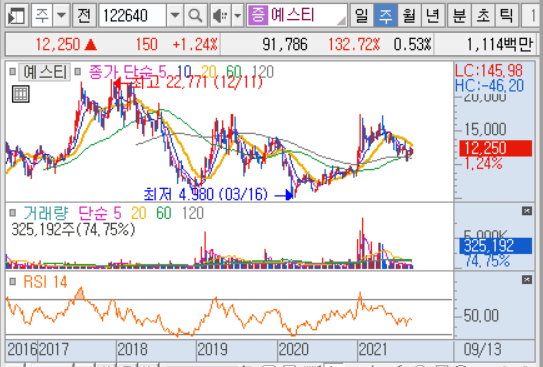Click the 2020 year marker on timeline
543x367 pixels.
pos(293,349)
